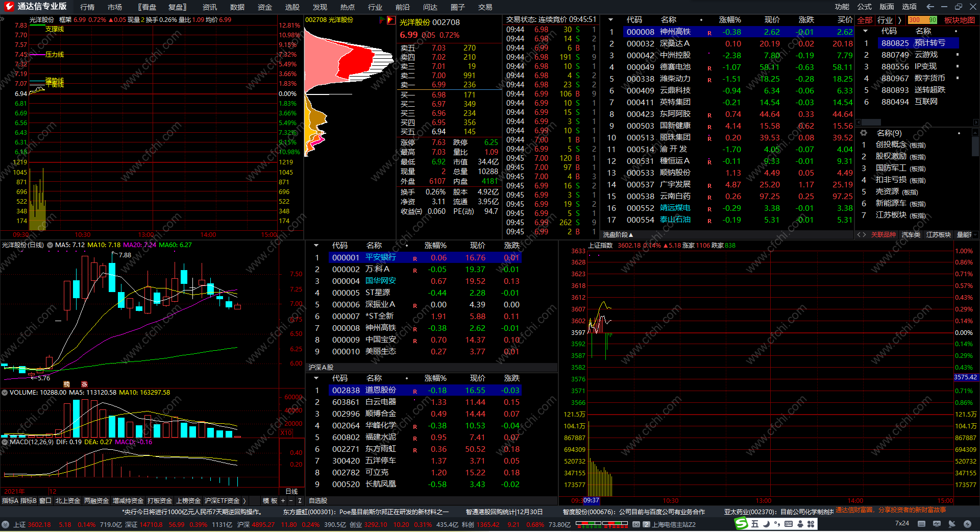Open the dot menu in 沪深A股 名称 column

pos(407,378)
